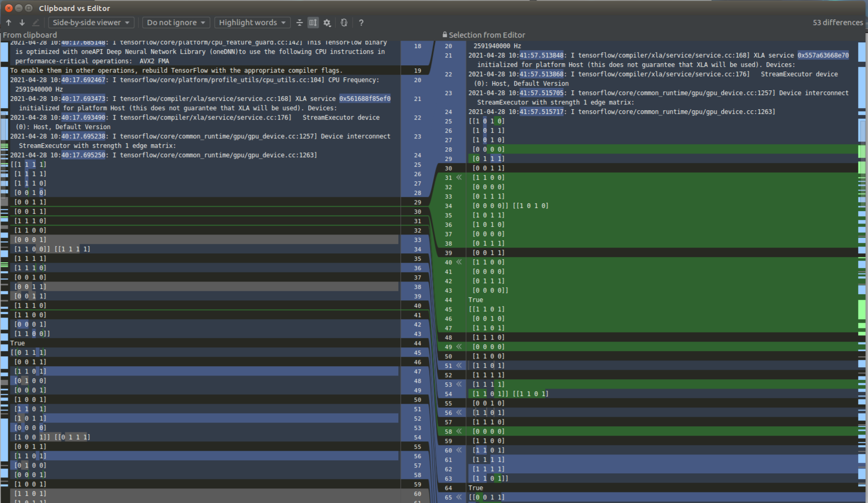Open the diff settings gear menu
Screen dimensions: 868x503
tap(327, 22)
